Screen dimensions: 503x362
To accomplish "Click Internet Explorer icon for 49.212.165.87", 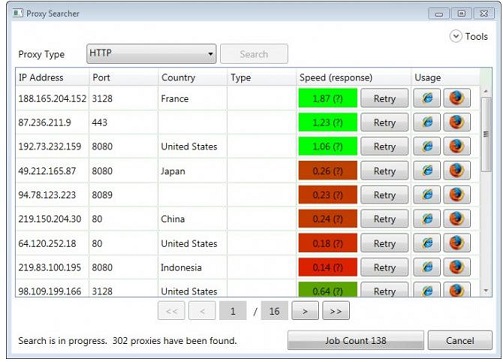I will (x=427, y=171).
